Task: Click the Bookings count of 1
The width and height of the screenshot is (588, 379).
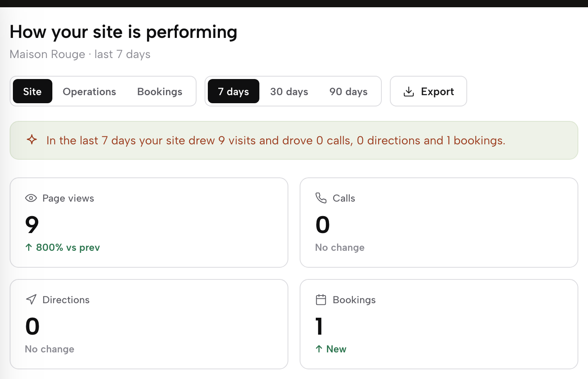Action: (x=319, y=326)
